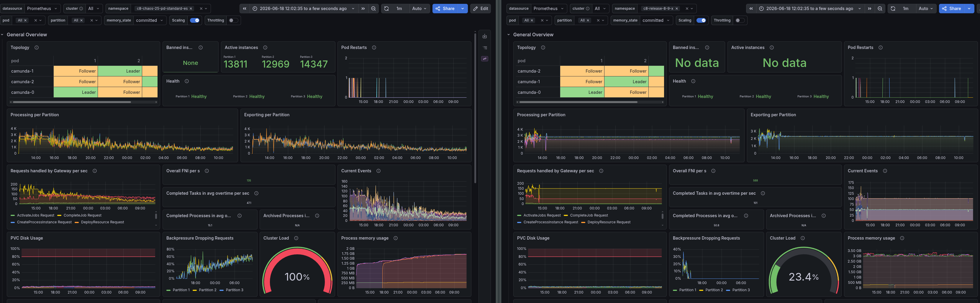This screenshot has width=980, height=303.
Task: Open the Prometheus datasource dropdown on left
Action: pyautogui.click(x=42, y=8)
